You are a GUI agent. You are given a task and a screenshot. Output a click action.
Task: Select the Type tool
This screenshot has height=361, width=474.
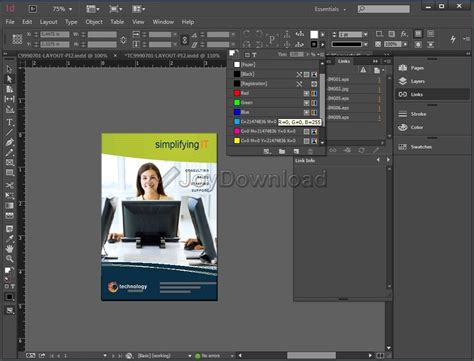pyautogui.click(x=9, y=122)
